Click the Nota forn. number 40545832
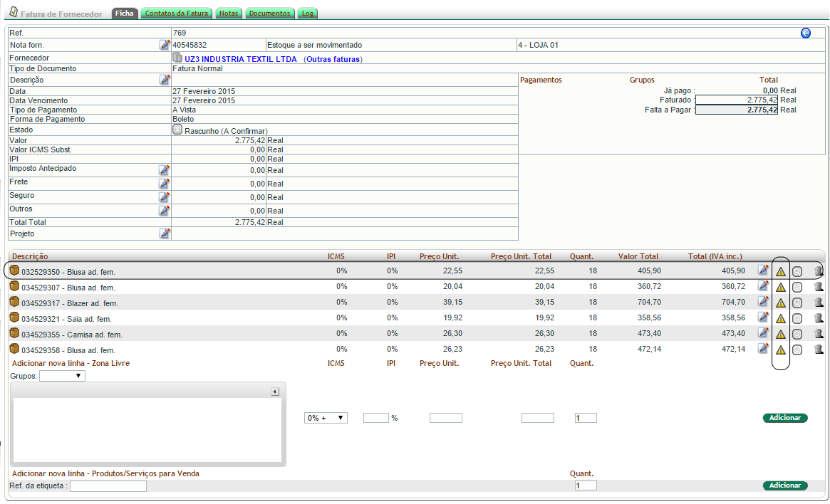This screenshot has height=504, width=830. (x=190, y=45)
